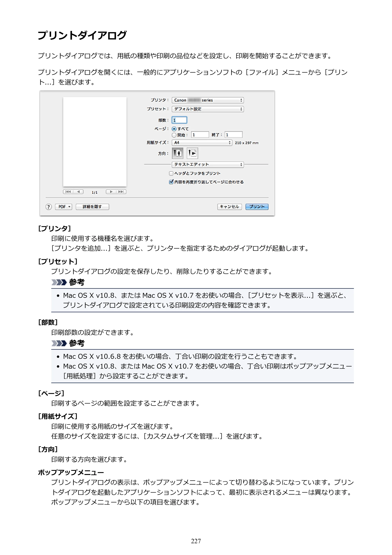Open the 用紙サイズ A4 dropdown
The width and height of the screenshot is (392, 555).
tap(202, 143)
